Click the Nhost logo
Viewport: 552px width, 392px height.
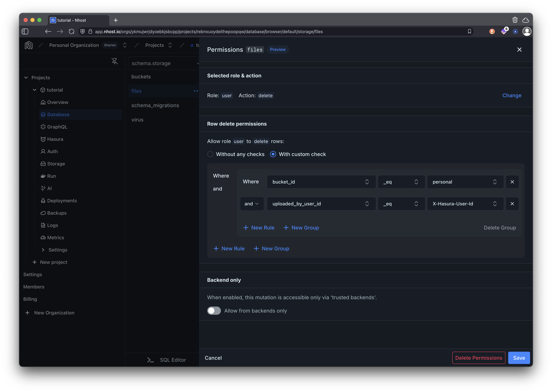point(28,45)
